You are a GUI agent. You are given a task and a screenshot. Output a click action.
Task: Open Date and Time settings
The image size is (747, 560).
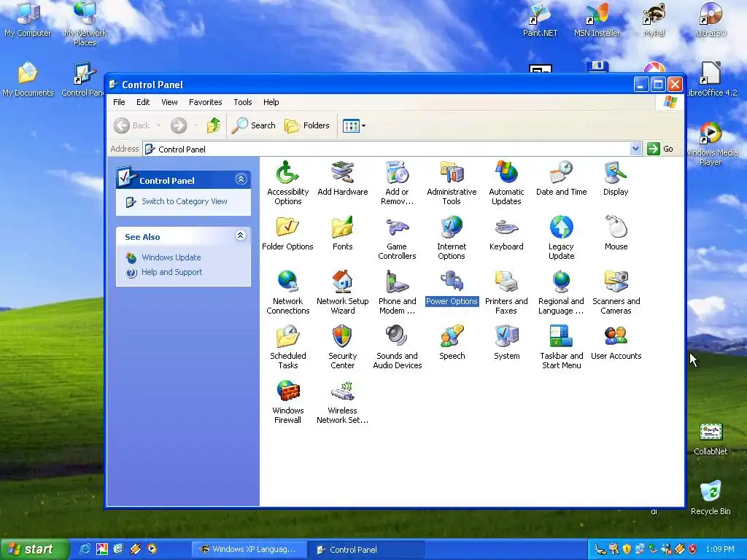(x=561, y=178)
